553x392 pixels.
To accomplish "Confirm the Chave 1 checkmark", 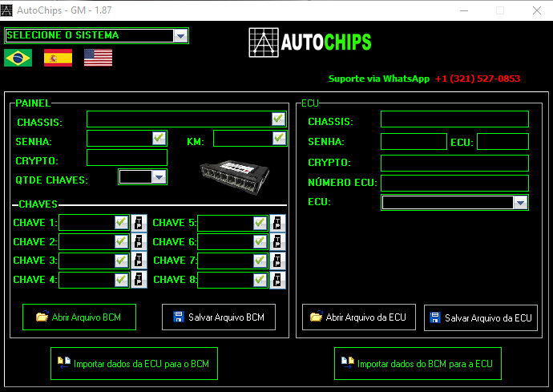I will click(121, 223).
